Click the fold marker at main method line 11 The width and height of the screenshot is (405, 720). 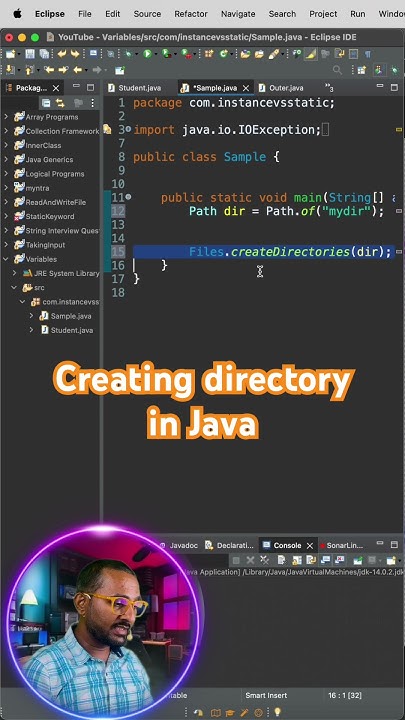[129, 197]
